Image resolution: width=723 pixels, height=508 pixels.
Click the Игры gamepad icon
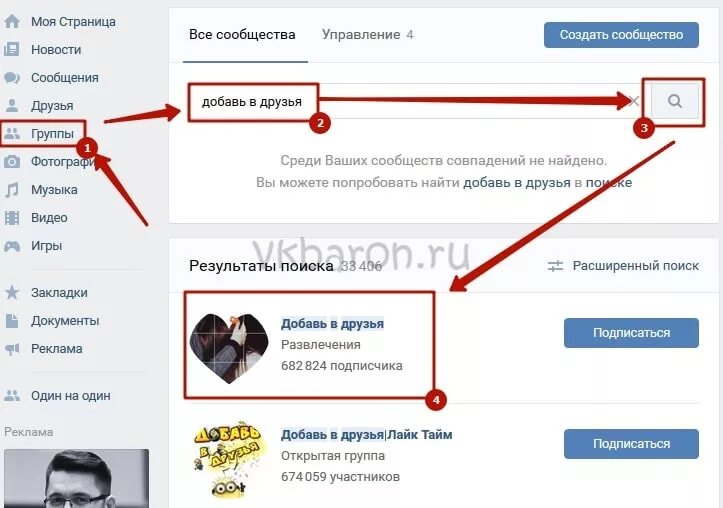(12, 246)
